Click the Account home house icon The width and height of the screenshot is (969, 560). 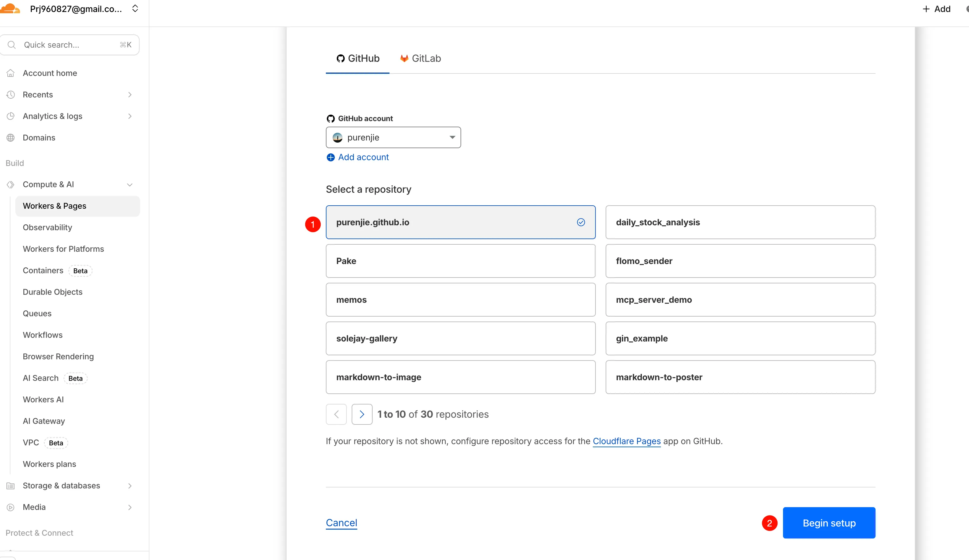pos(11,73)
